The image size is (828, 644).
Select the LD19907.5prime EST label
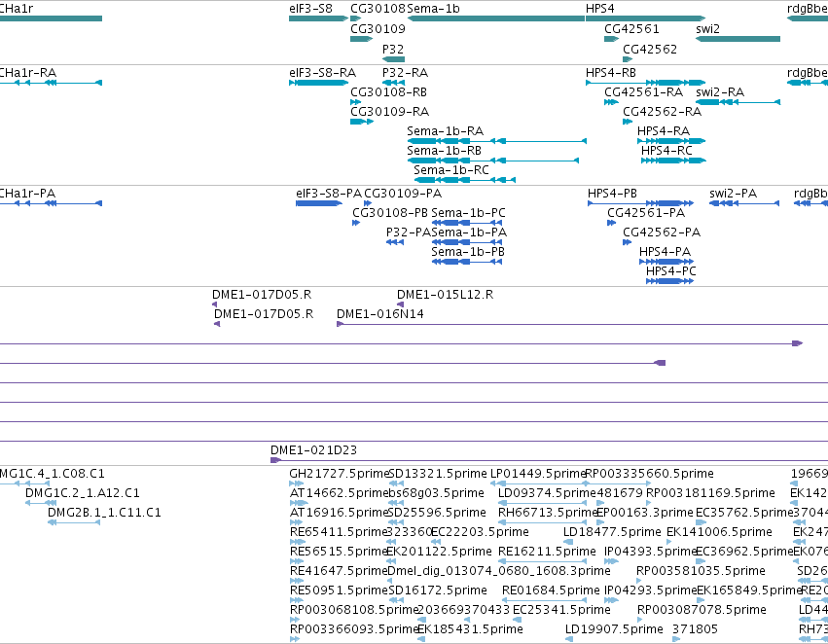tap(614, 629)
